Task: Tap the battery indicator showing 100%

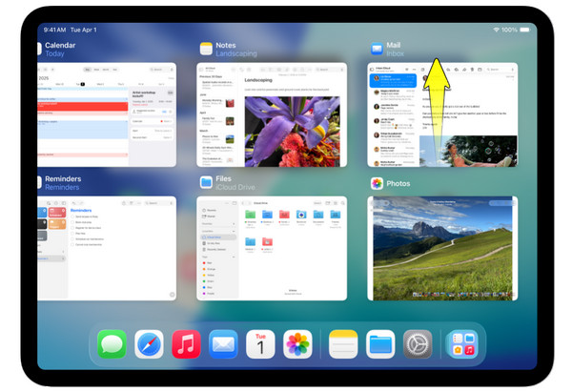Action: [525, 30]
